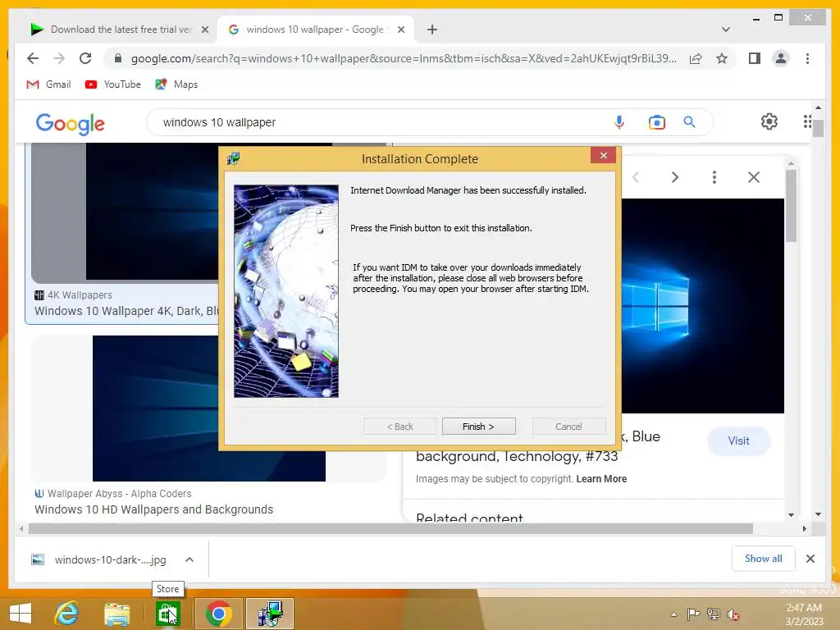
Task: Open Gmail bookmark
Action: click(x=48, y=84)
